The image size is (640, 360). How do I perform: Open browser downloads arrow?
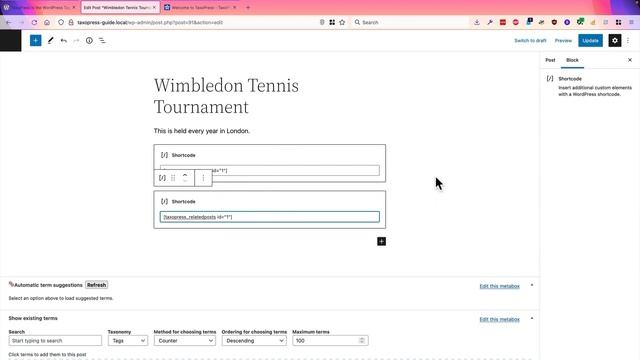[x=477, y=22]
